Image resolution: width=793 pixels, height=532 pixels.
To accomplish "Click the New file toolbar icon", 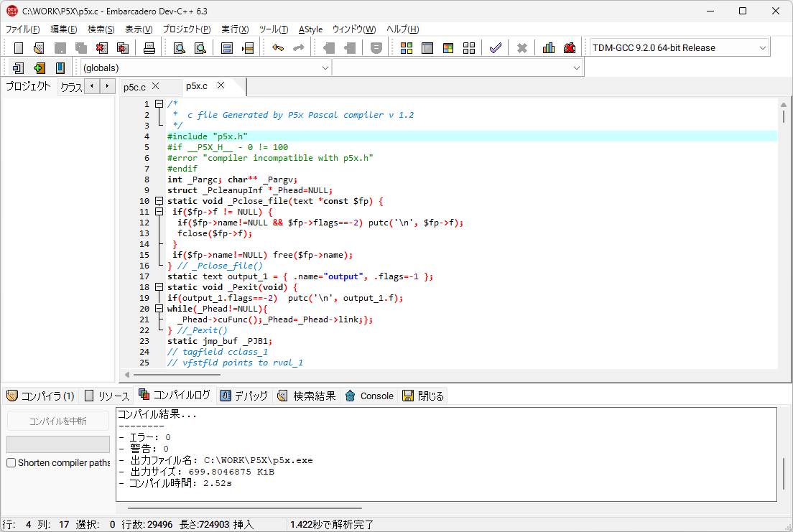I will (x=19, y=48).
